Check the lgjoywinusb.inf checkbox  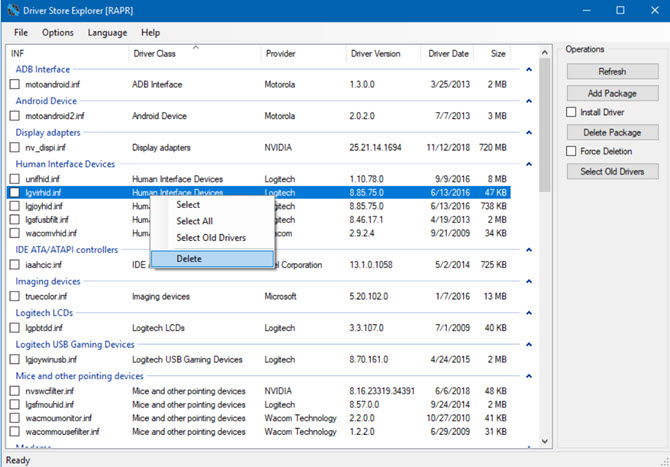tap(15, 359)
